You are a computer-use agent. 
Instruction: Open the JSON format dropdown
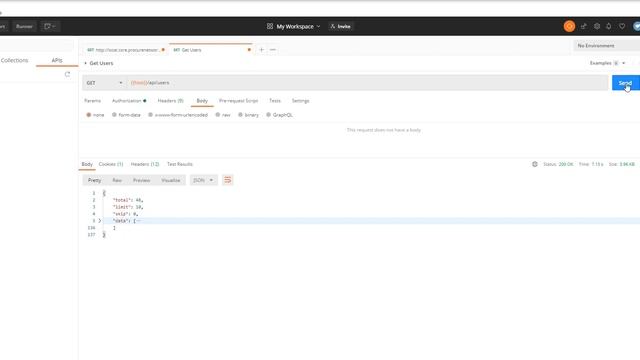[x=203, y=180]
